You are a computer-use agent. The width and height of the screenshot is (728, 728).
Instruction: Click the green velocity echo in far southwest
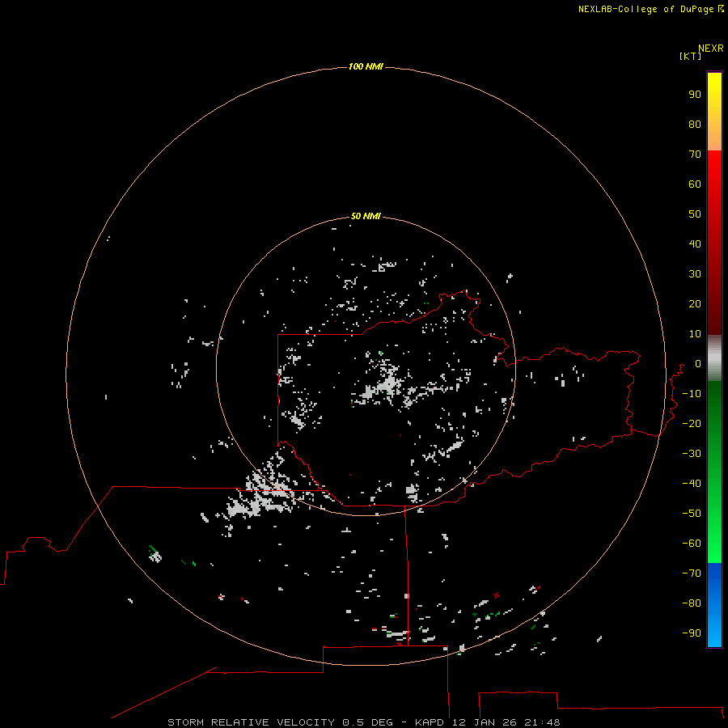(x=154, y=553)
